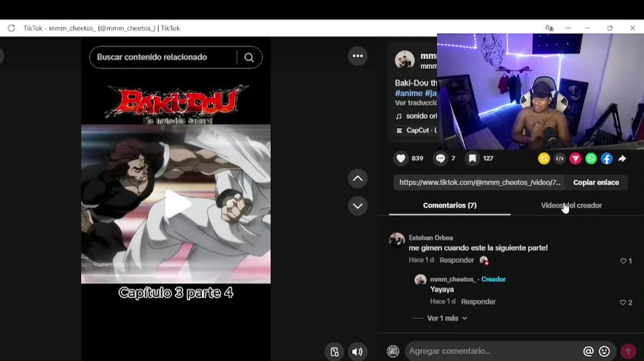Like Esteban Orbea's comment
Screen dimensions: 644x361
623,261
